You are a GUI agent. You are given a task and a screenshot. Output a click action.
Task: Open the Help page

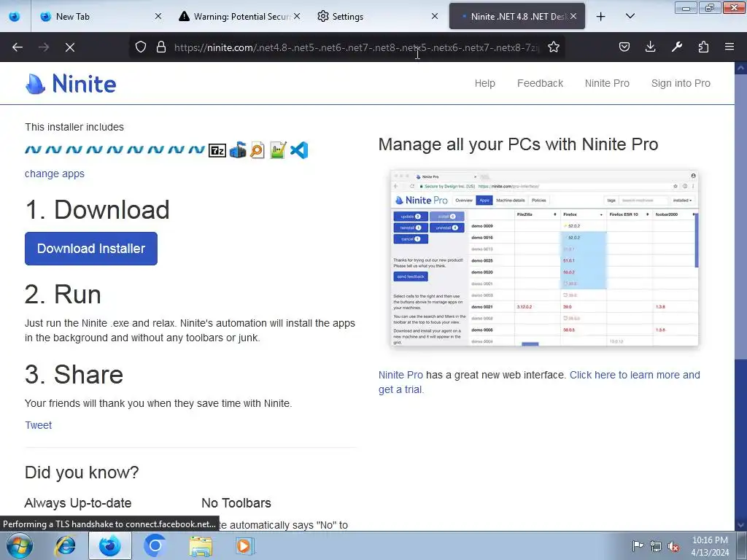[x=484, y=83]
